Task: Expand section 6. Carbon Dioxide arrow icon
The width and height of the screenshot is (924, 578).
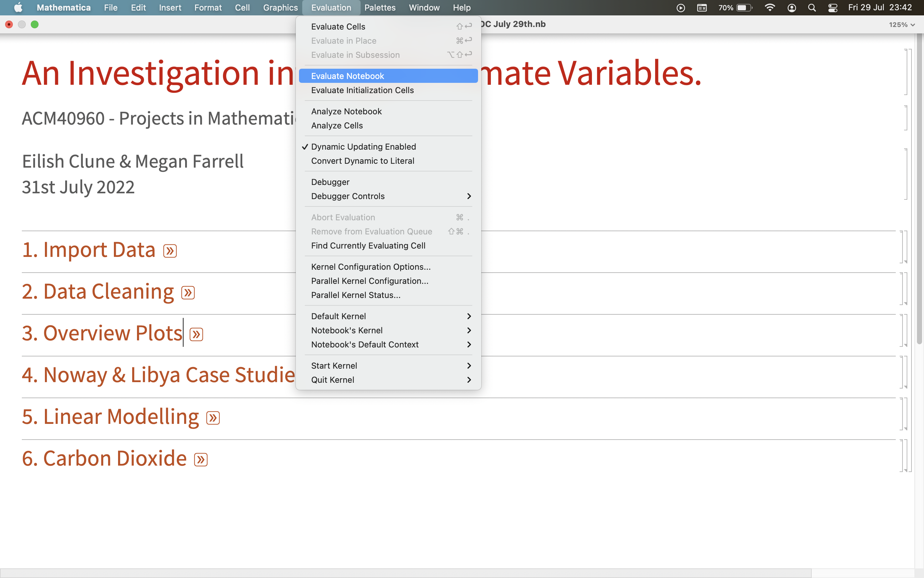Action: (201, 460)
